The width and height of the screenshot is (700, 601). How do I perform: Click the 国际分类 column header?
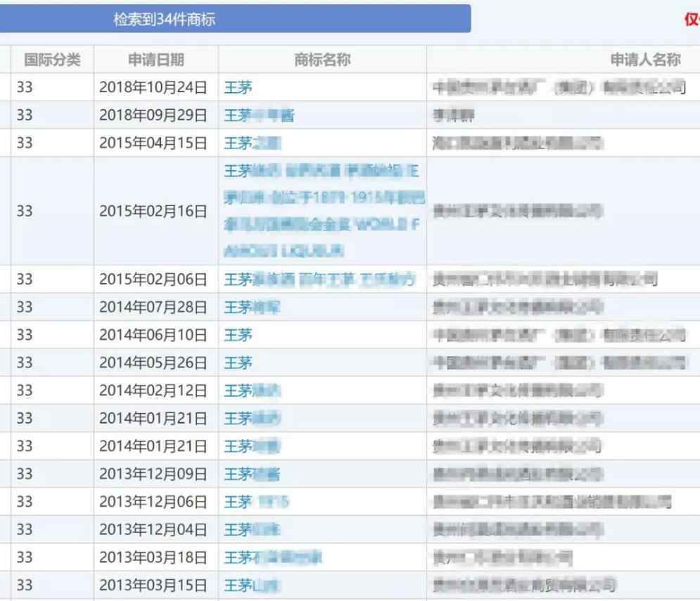pos(52,59)
